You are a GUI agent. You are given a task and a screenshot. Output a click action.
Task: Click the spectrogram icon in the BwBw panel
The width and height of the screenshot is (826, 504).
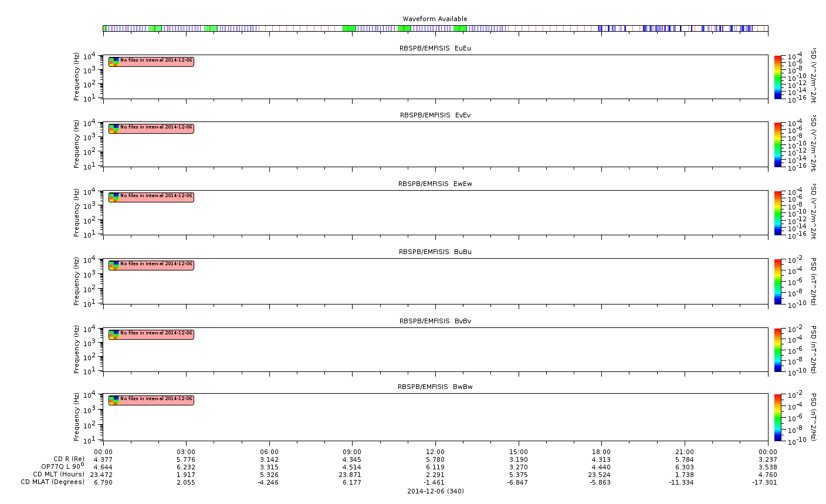click(x=114, y=400)
